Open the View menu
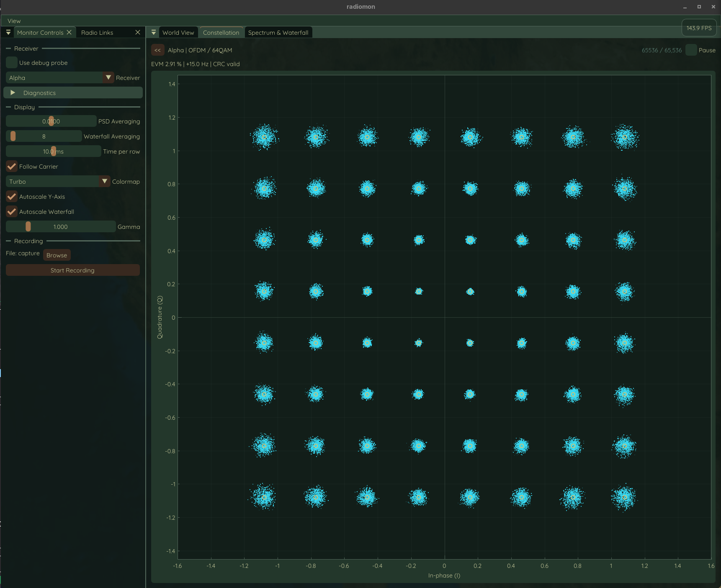 point(14,21)
